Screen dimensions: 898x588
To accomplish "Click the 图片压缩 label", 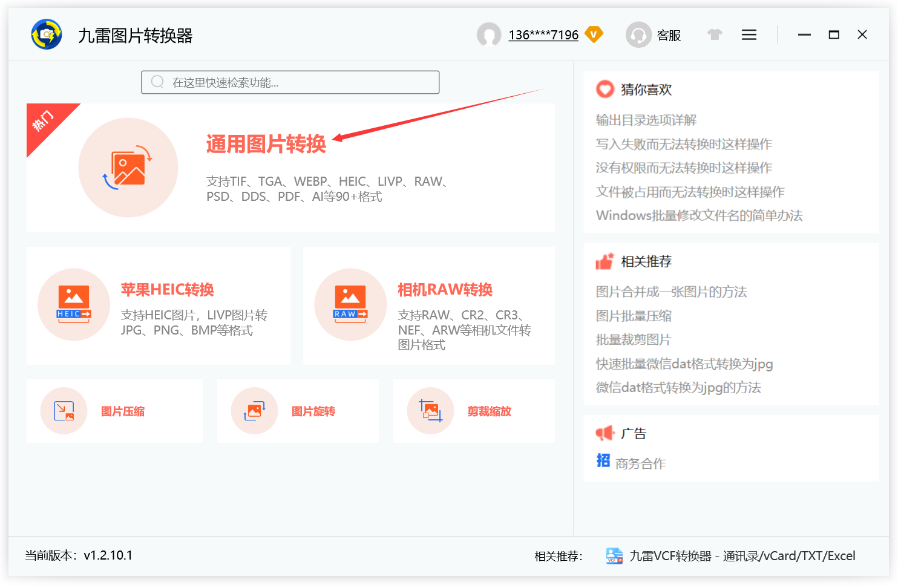I will pos(123,411).
